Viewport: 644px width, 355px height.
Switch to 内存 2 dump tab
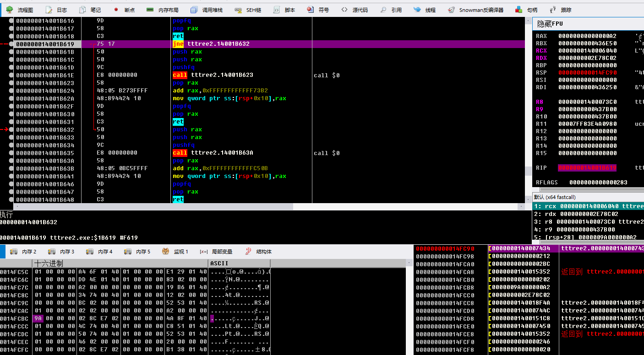pyautogui.click(x=23, y=252)
